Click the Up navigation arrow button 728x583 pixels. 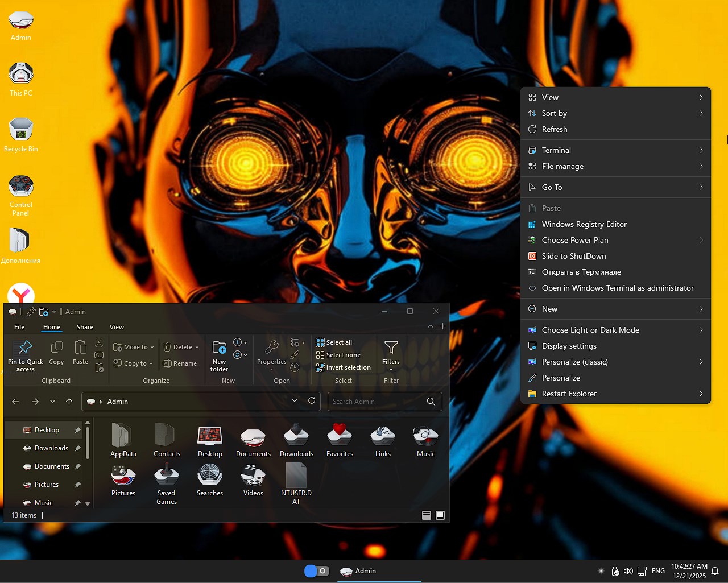click(69, 401)
